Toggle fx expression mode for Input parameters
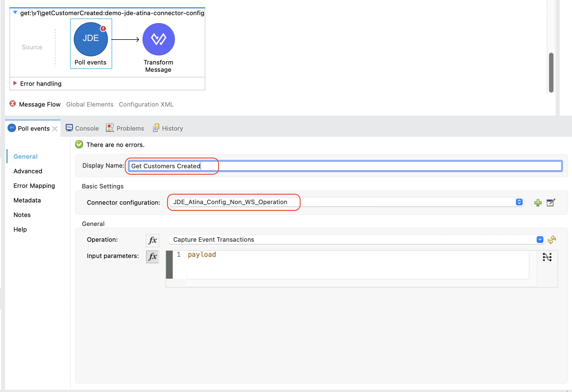The image size is (572, 392). tap(153, 256)
